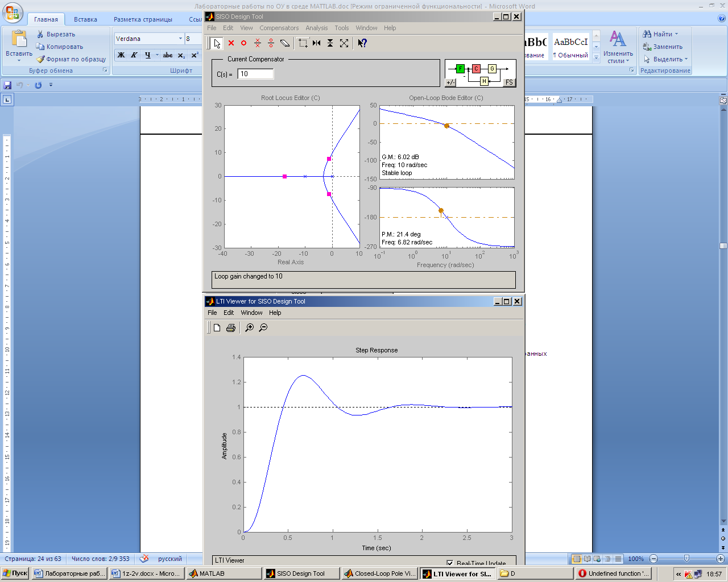This screenshot has width=728, height=582.
Task: Select the arrow pointer tool in SISO toolbar
Action: 217,43
